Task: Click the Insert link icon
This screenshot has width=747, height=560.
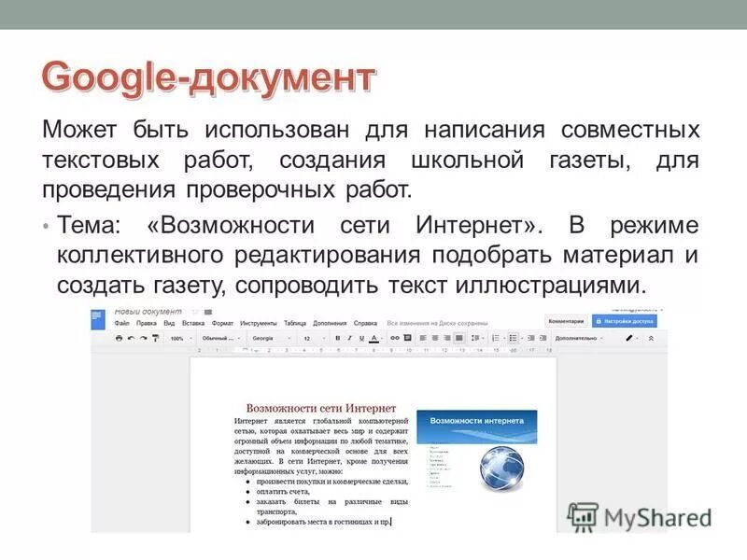Action: [395, 338]
